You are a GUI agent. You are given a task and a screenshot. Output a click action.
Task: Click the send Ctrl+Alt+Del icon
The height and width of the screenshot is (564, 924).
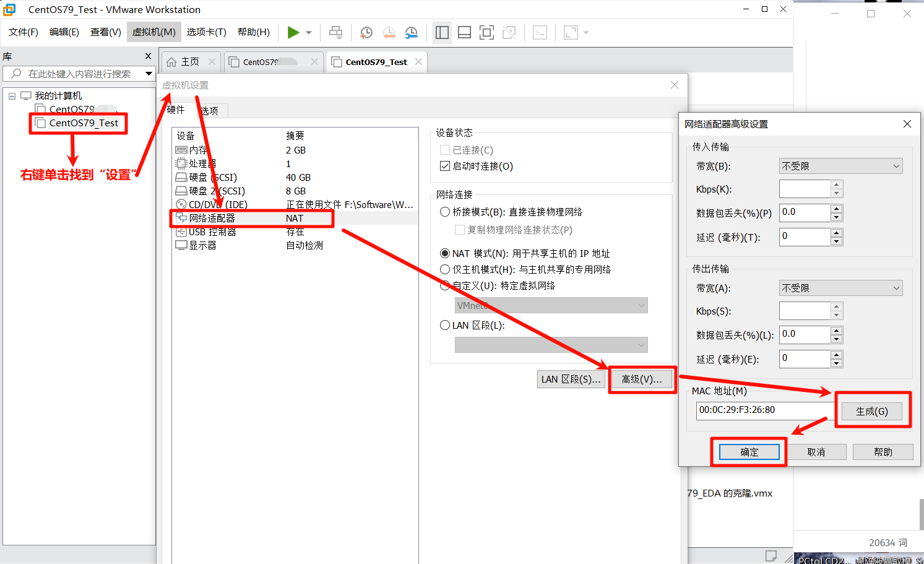pos(335,33)
